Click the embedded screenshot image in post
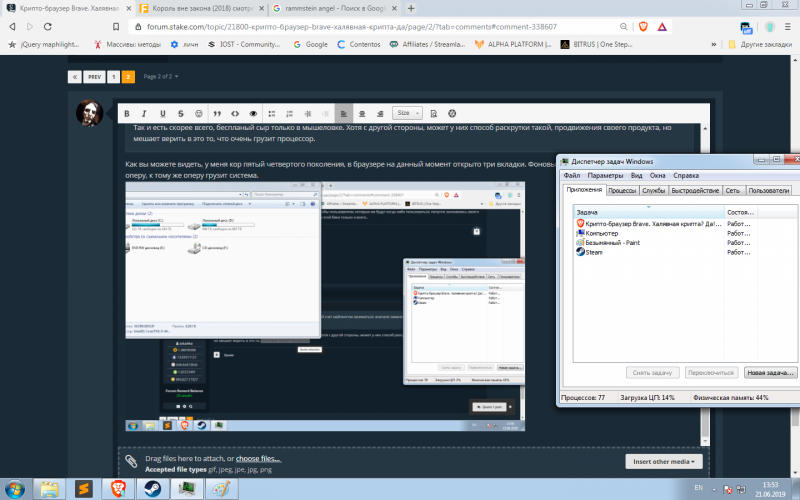Viewport: 800px width, 500px height. point(325,306)
